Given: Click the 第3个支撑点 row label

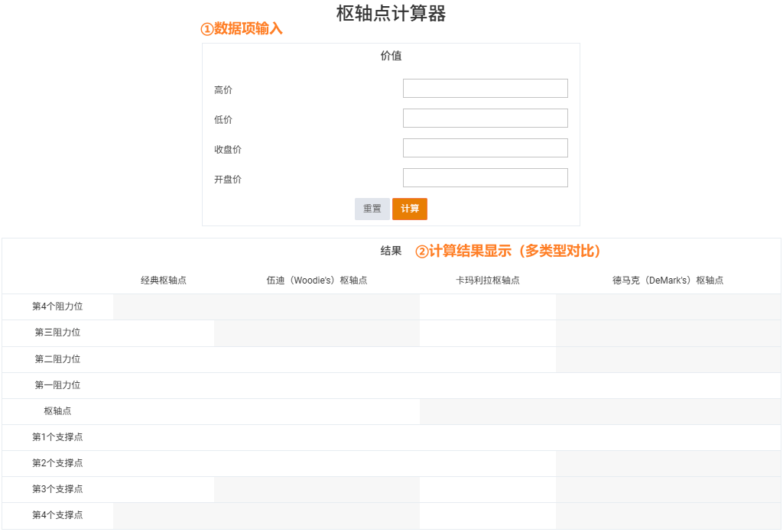Looking at the screenshot, I should 57,489.
